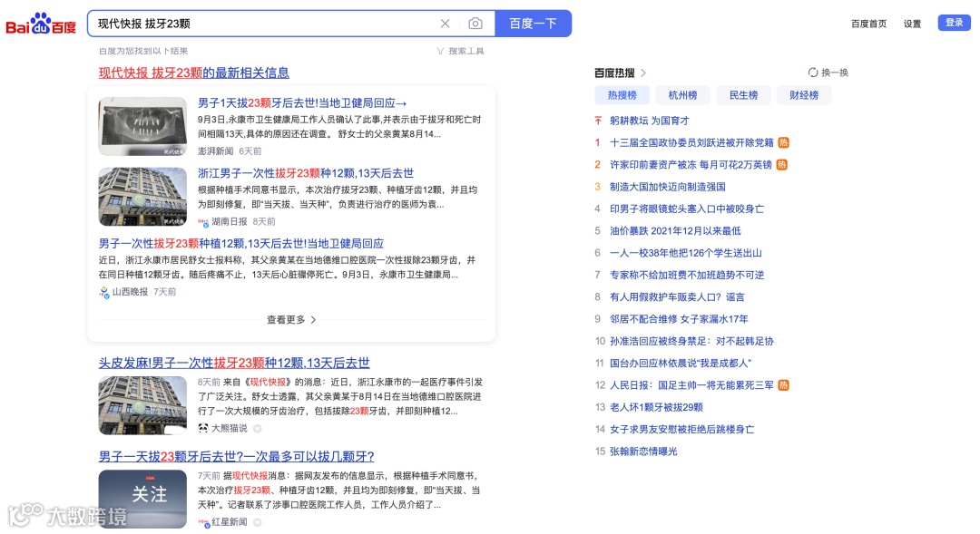Expand 查看更多 news results
This screenshot has height=534, width=980.
(x=291, y=320)
